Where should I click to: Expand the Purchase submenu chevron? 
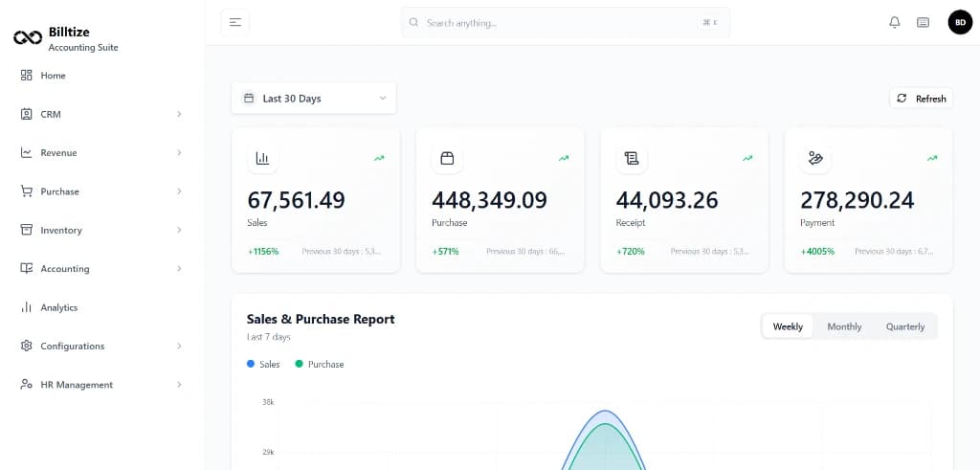tap(179, 191)
